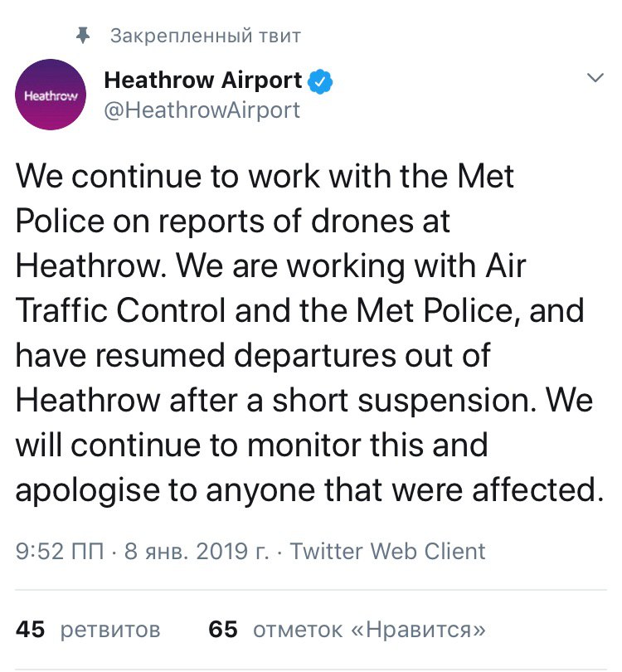The width and height of the screenshot is (622, 672).
Task: Open the Heathrow purple profile avatar
Action: point(51,96)
